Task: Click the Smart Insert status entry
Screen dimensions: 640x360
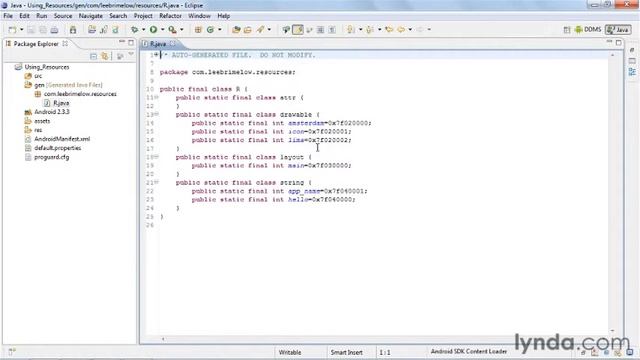Action: [x=347, y=352]
